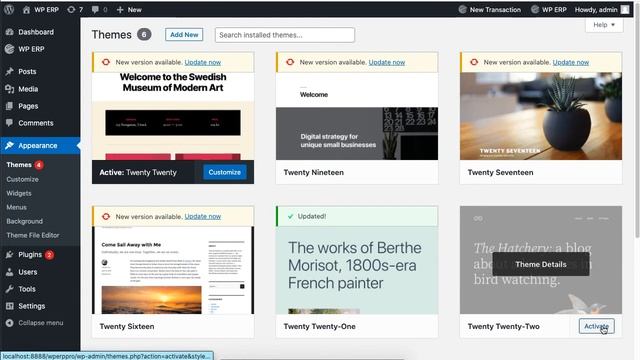
Task: Click Update now for Twenty Sixteen
Action: point(202,216)
